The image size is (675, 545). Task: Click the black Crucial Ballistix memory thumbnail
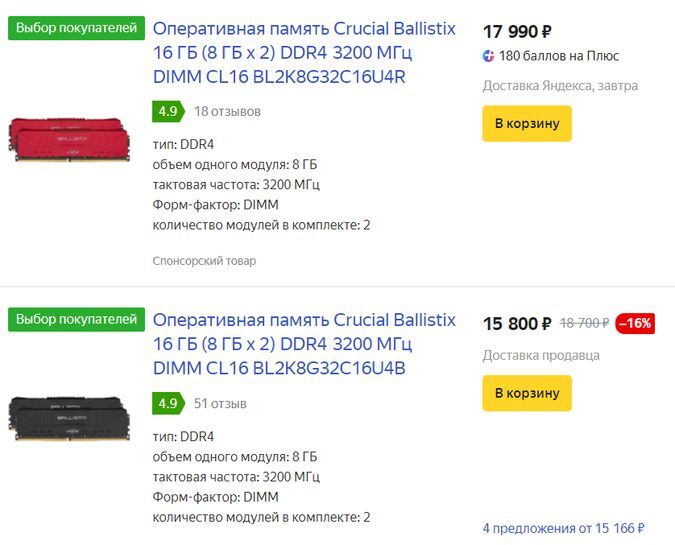pos(70,418)
